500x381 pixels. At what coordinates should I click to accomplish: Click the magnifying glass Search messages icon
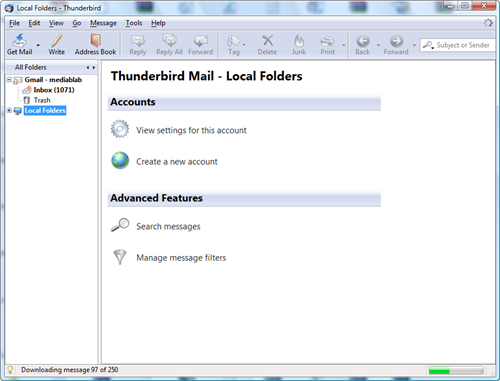click(x=120, y=225)
